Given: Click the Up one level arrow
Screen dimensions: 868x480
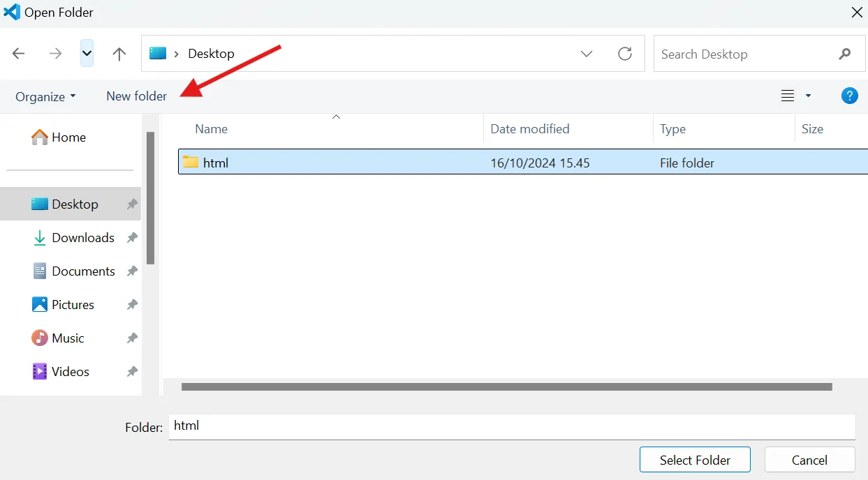Looking at the screenshot, I should tap(119, 54).
